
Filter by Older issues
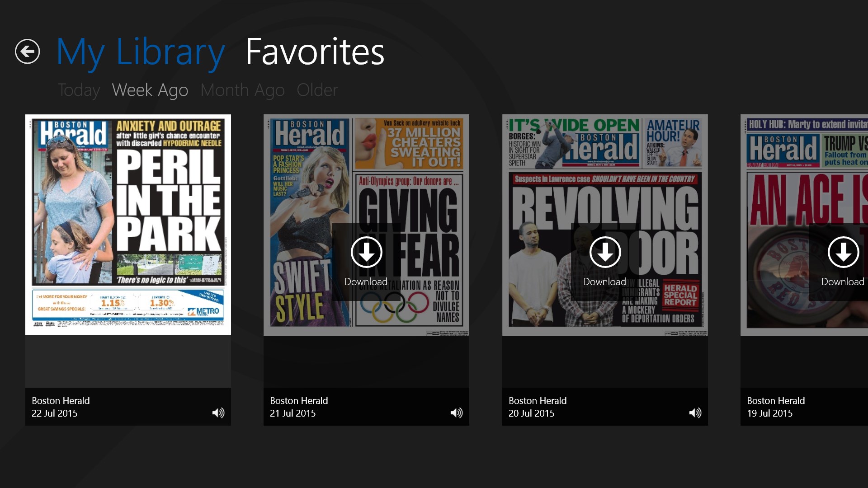[317, 90]
